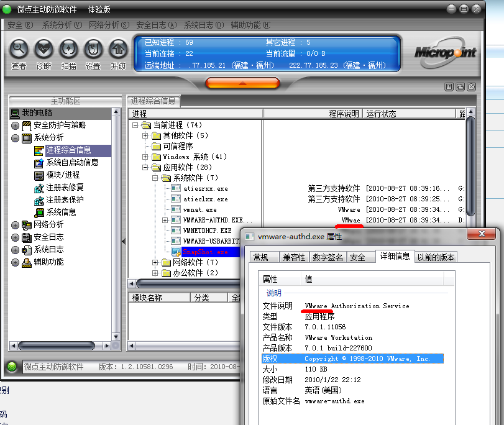The image size is (504, 425).
Task: Expand the 安全防护与策略 sidebar node
Action: pos(15,126)
